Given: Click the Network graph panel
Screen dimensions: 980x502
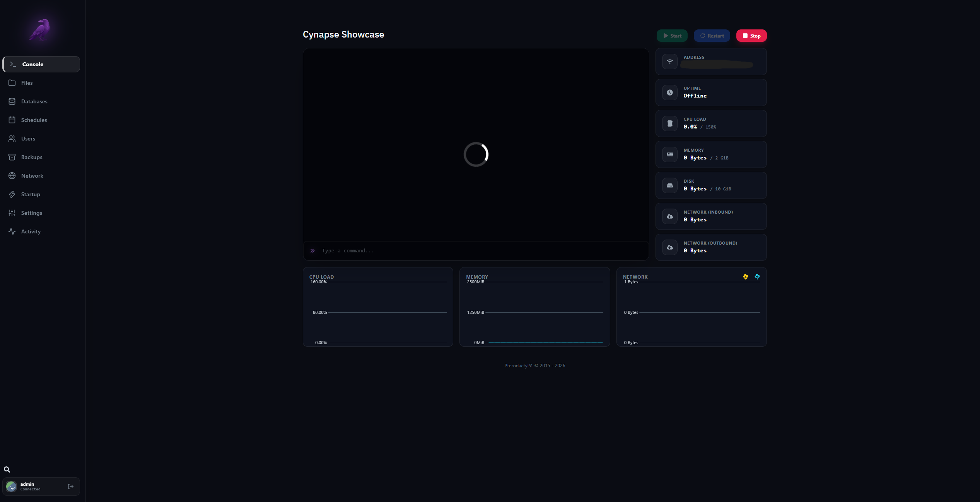Looking at the screenshot, I should tap(691, 307).
